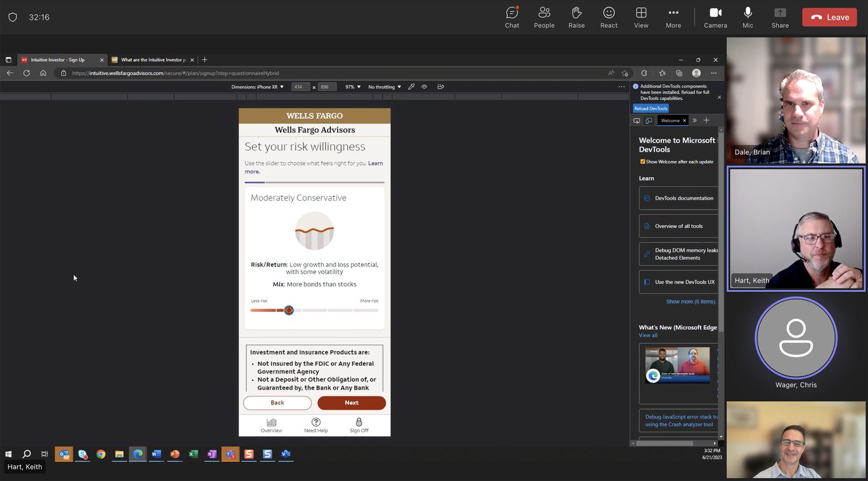This screenshot has width=868, height=481.
Task: Click the rotate device icon
Action: click(440, 87)
